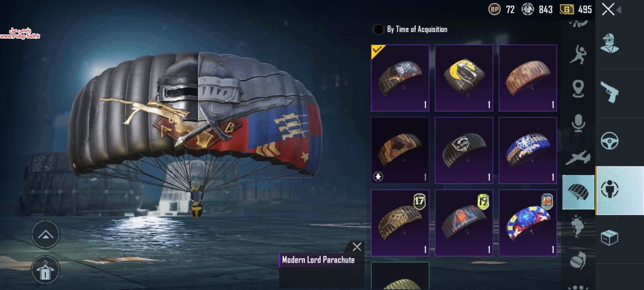Close the Modern Lord Parachute info panel

click(357, 247)
